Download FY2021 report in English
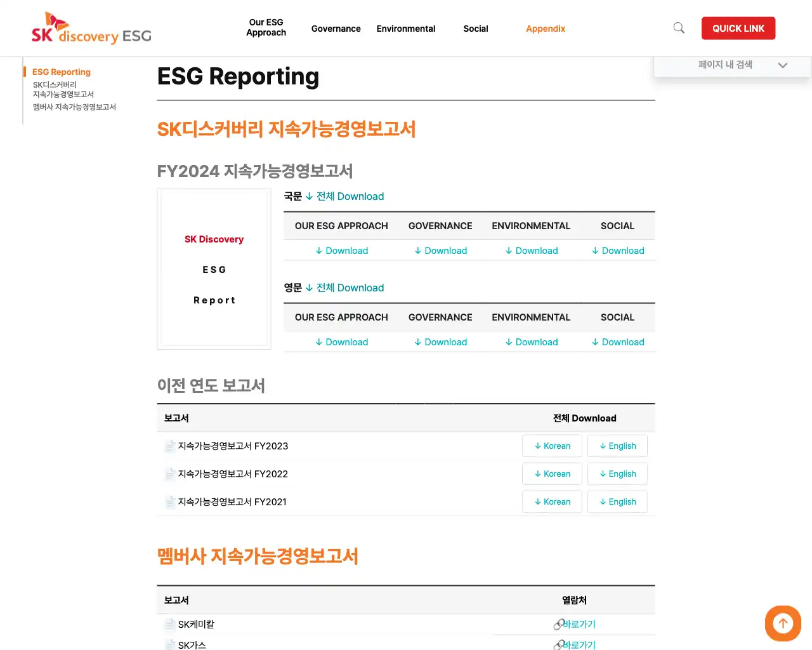Viewport: 812px width, 650px height. (x=617, y=502)
